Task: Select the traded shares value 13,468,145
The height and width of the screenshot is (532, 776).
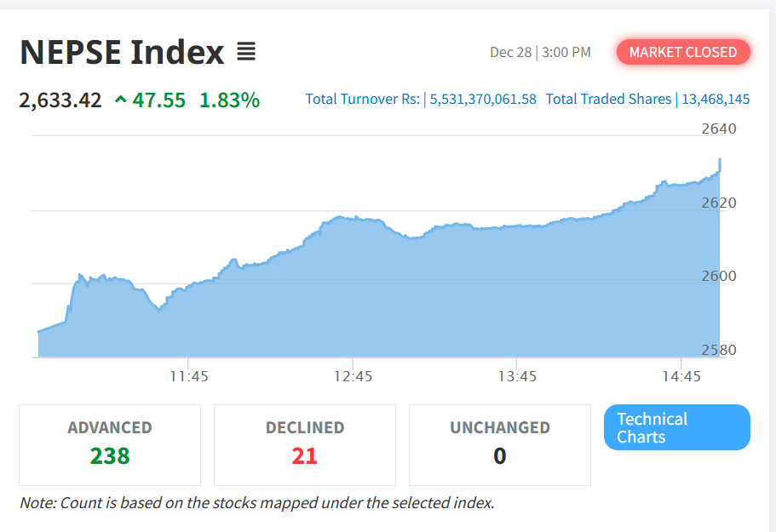Action: tap(716, 100)
